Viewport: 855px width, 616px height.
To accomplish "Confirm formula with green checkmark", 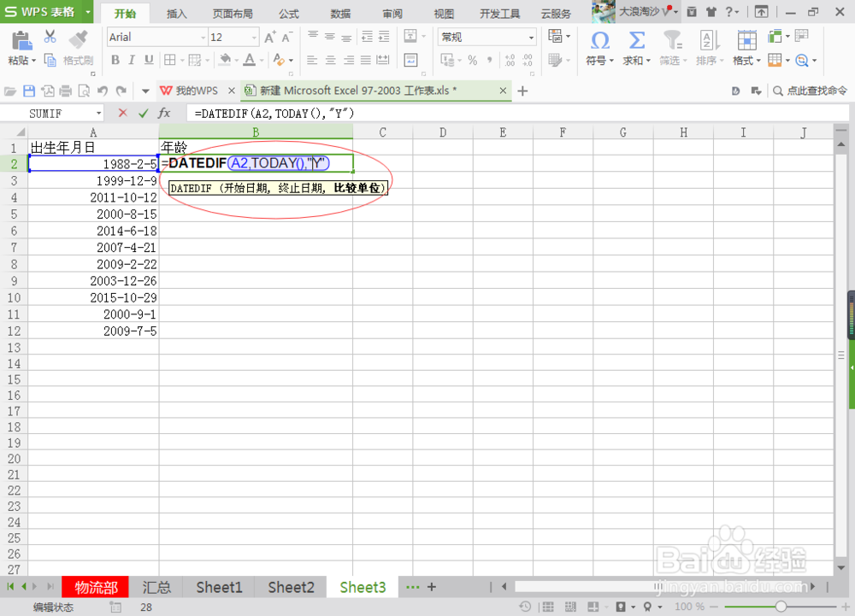I will pyautogui.click(x=144, y=114).
